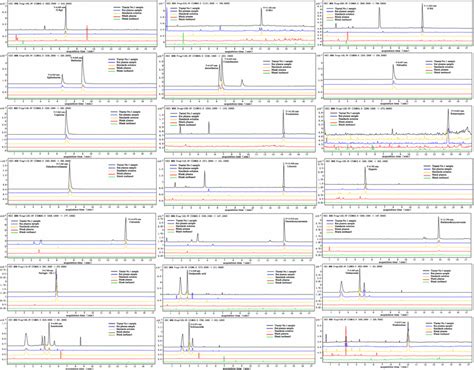The height and width of the screenshot is (370, 474).
Task: Click the green spike in the top-middle chromatogram
Action: click(x=183, y=38)
